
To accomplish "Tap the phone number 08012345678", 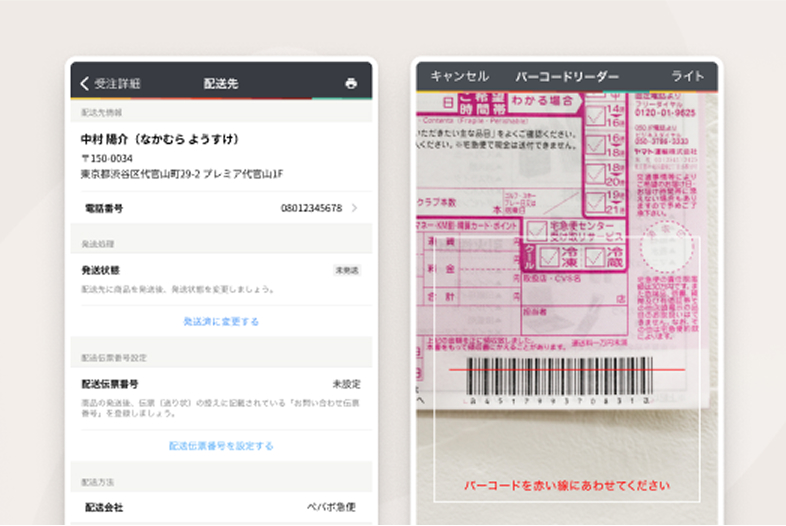I will click(x=311, y=208).
